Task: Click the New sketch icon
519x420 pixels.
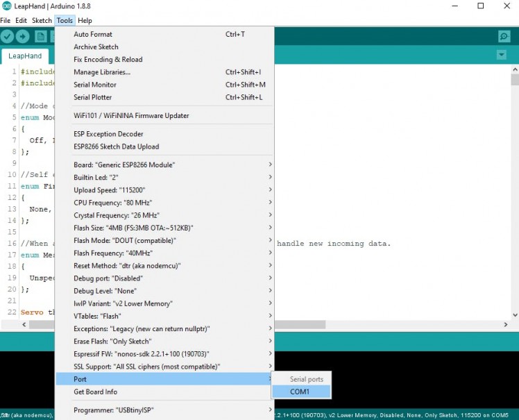Action: (41, 36)
